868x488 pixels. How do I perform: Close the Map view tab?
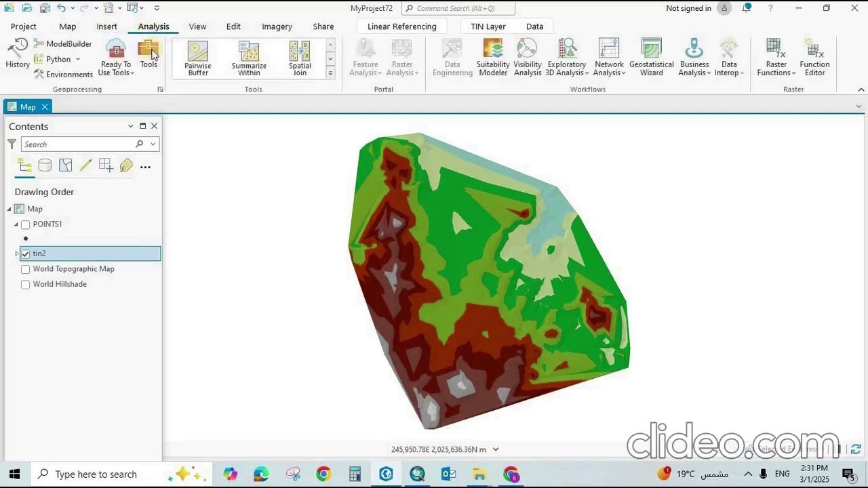(x=45, y=107)
